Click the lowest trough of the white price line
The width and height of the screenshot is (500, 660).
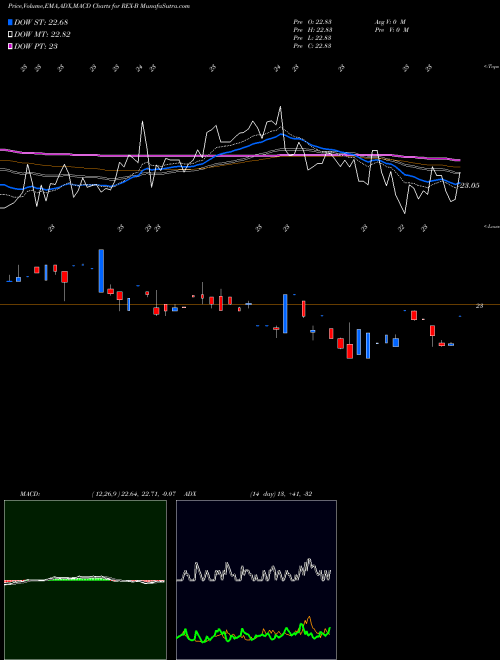point(405,213)
